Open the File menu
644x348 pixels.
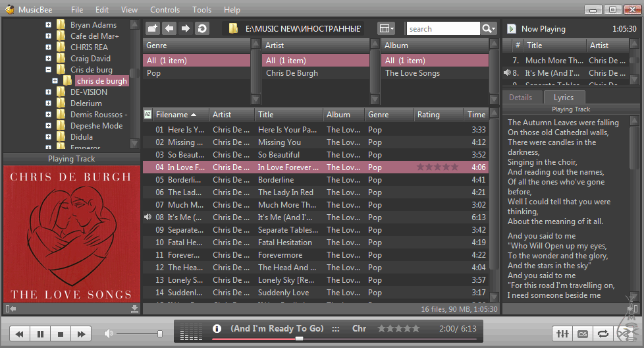(77, 9)
